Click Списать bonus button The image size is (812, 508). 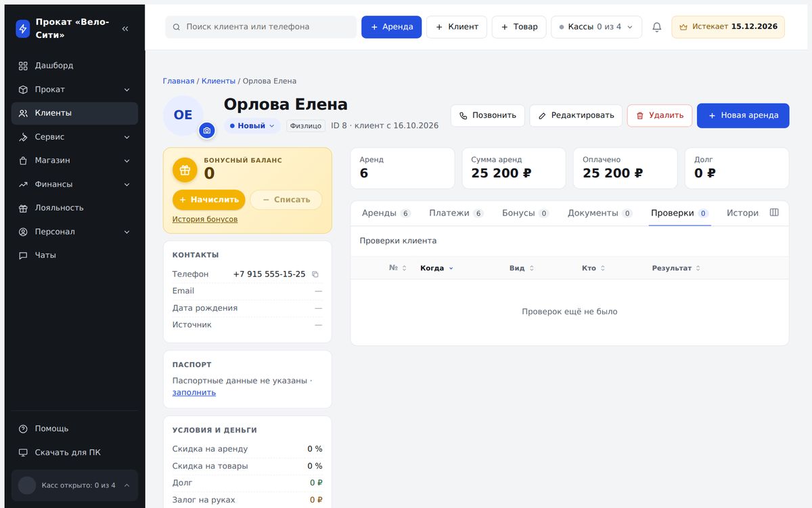[x=286, y=200]
